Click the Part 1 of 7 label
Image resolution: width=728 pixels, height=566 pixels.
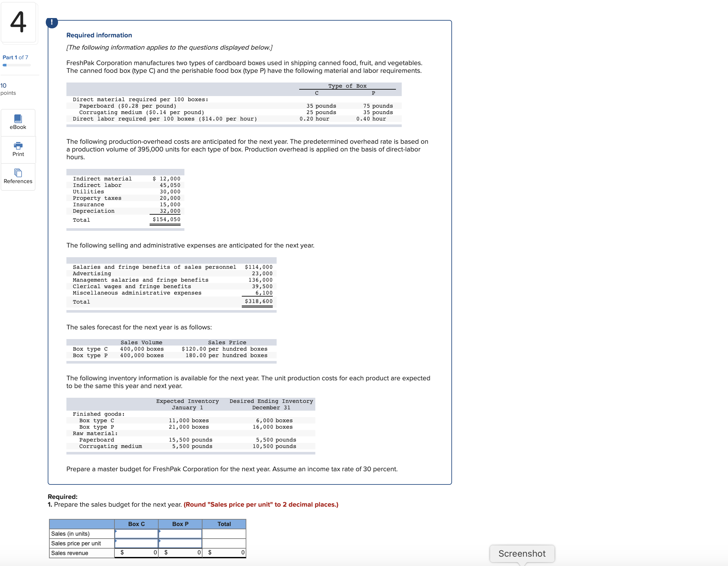(x=15, y=57)
